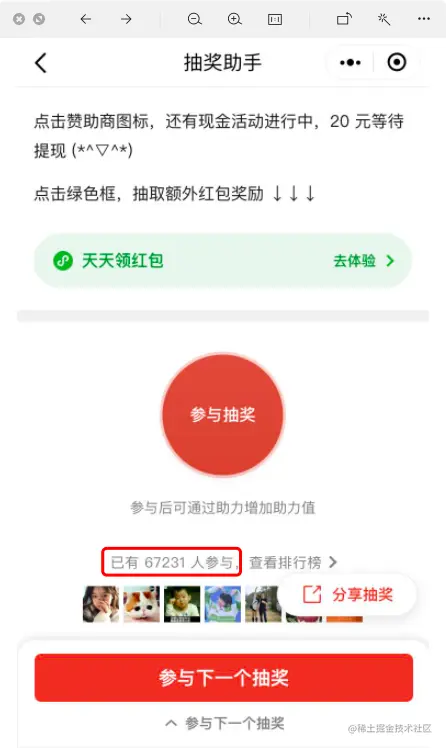Expand 查看排行榜 ranking chevron
Image resolution: width=446 pixels, height=748 pixels.
tap(333, 562)
